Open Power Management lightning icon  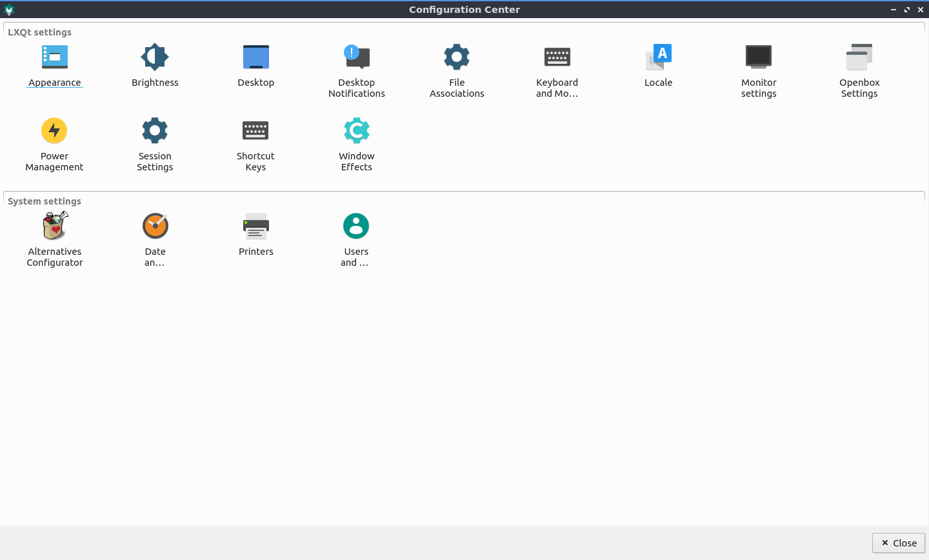coord(55,131)
